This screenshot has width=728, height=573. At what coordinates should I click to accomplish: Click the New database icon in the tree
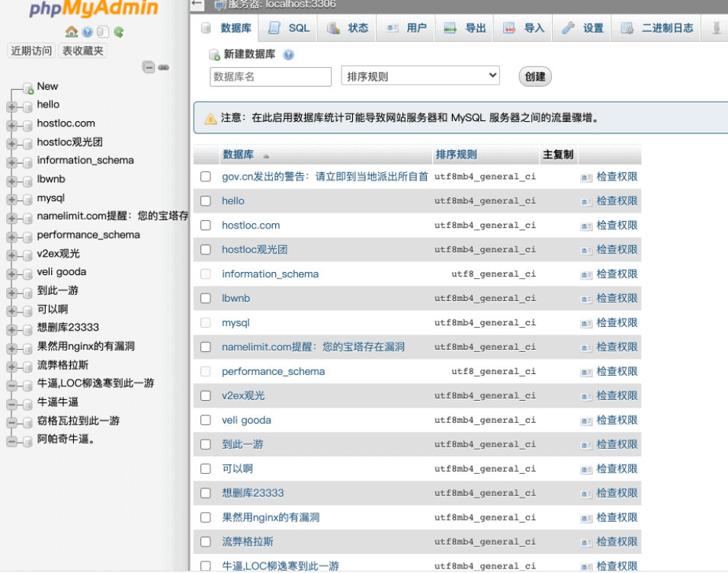28,87
